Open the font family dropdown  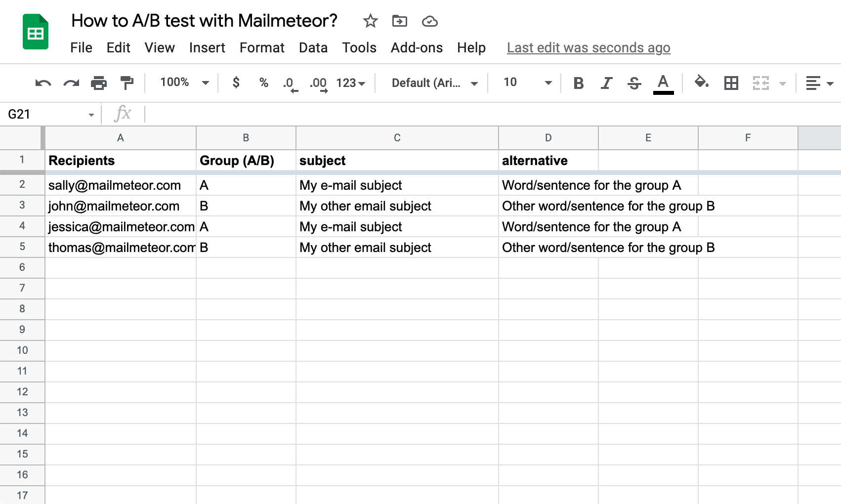(x=435, y=83)
